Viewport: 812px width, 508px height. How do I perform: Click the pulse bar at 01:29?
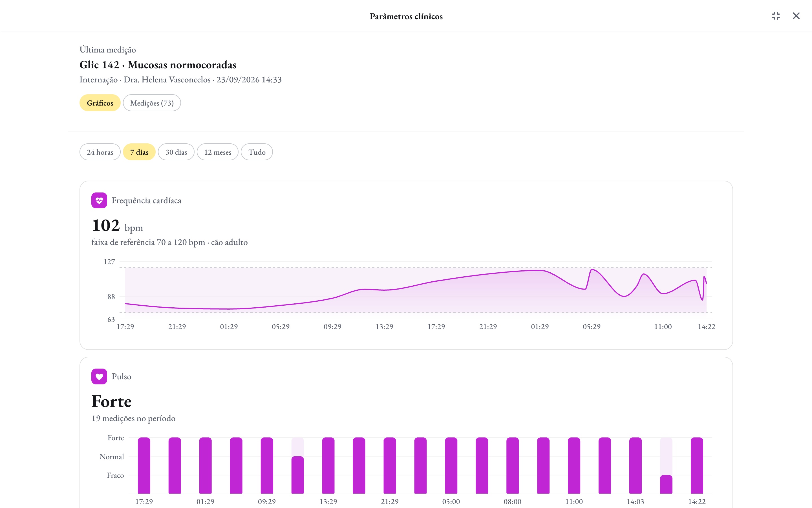point(205,465)
